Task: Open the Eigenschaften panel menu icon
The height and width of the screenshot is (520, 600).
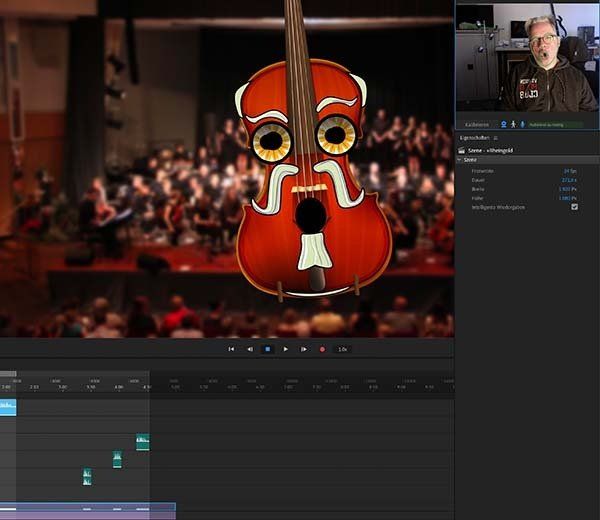Action: 496,137
